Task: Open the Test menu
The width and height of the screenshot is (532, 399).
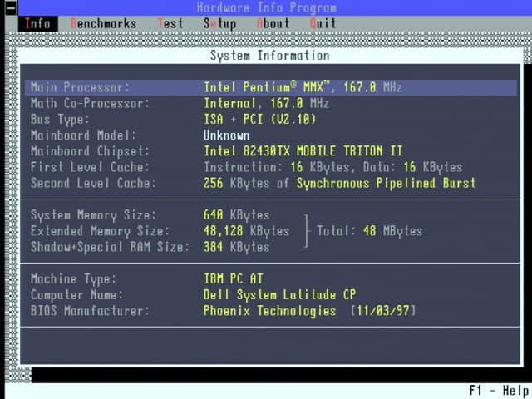Action: click(x=170, y=24)
